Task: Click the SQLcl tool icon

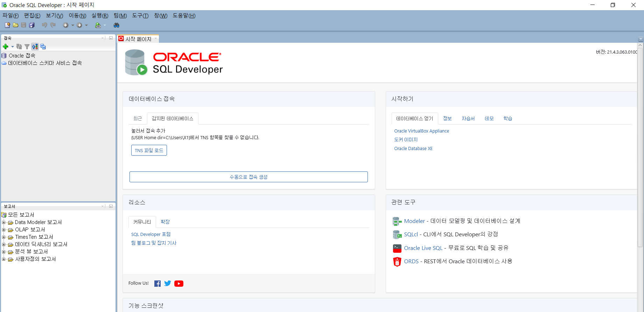Action: click(397, 235)
